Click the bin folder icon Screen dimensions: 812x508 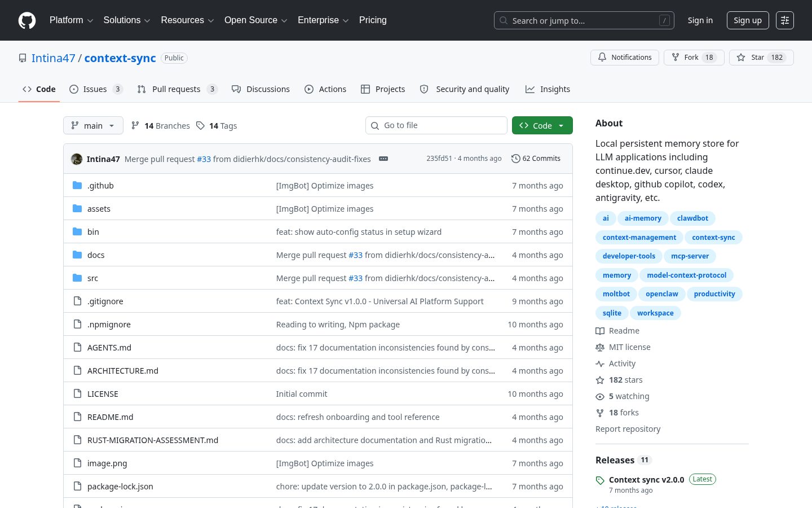click(x=77, y=231)
